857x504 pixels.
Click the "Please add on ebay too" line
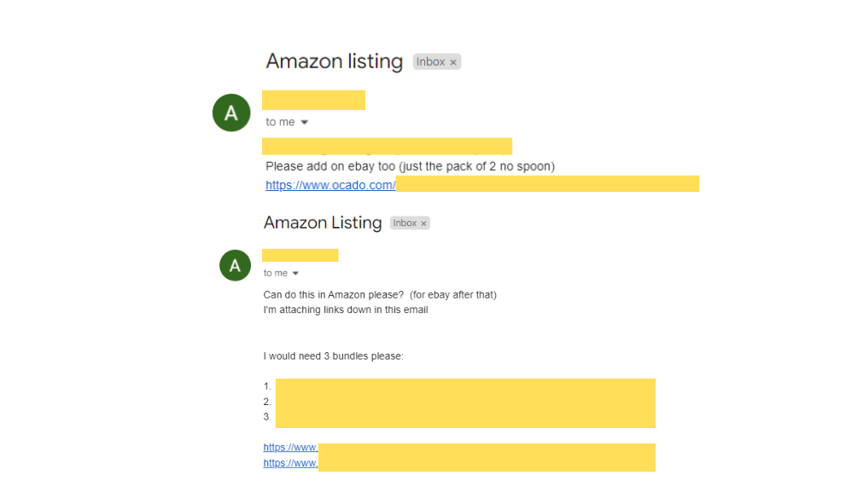[x=410, y=166]
